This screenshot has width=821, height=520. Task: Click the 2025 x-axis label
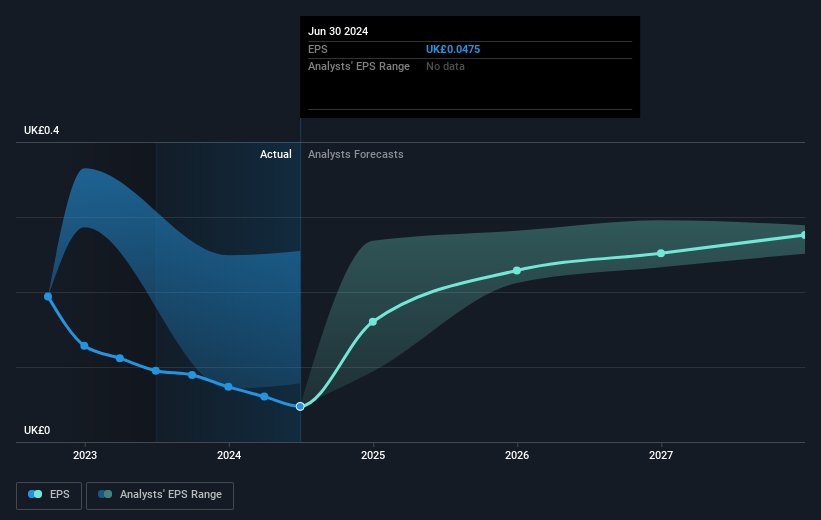pyautogui.click(x=373, y=456)
